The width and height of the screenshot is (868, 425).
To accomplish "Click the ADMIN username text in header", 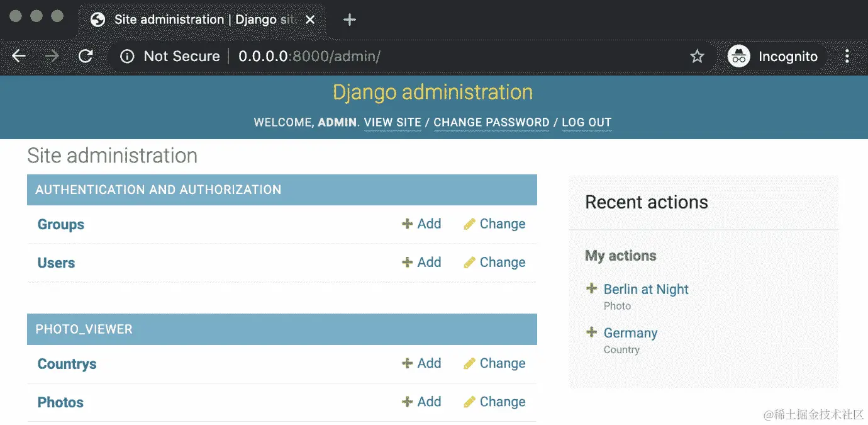I will [338, 122].
